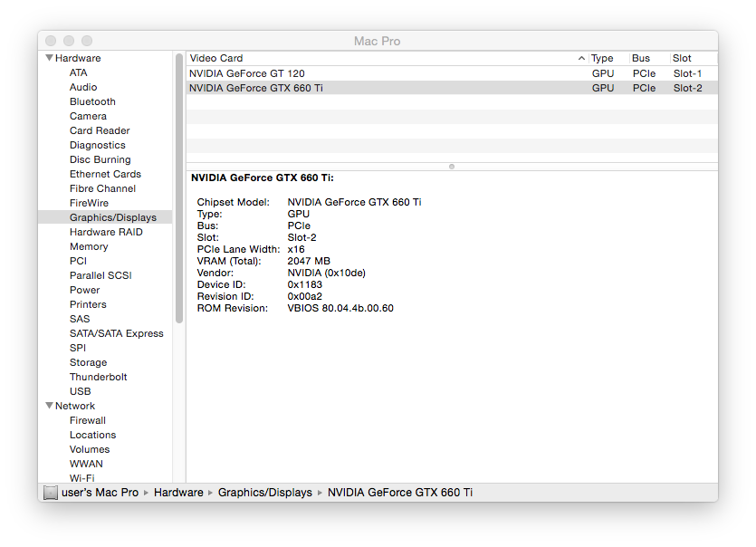Open Storage hardware info
Viewport: 756px width, 547px height.
(88, 362)
